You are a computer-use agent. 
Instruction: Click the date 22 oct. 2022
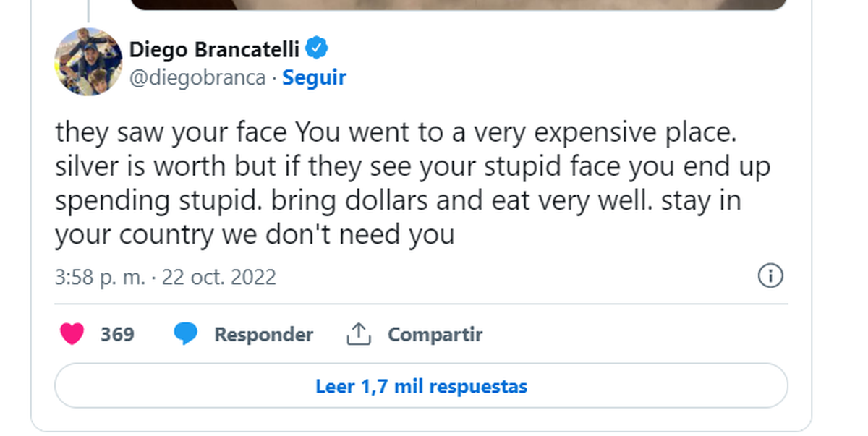219,278
